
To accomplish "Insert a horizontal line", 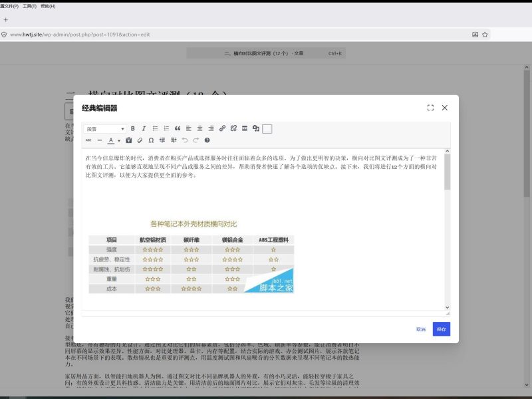I will tap(100, 140).
